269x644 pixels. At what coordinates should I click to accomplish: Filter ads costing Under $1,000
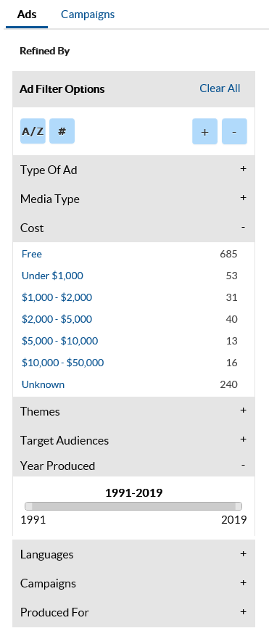pyautogui.click(x=52, y=276)
